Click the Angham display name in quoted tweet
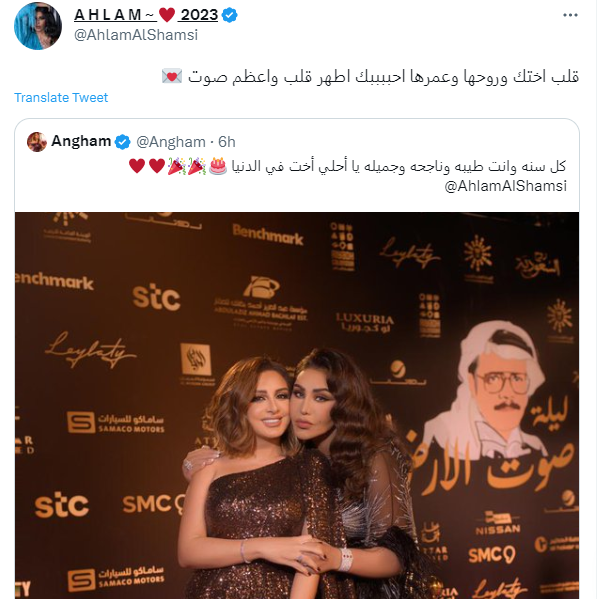Image resolution: width=597 pixels, height=599 pixels. [81, 141]
